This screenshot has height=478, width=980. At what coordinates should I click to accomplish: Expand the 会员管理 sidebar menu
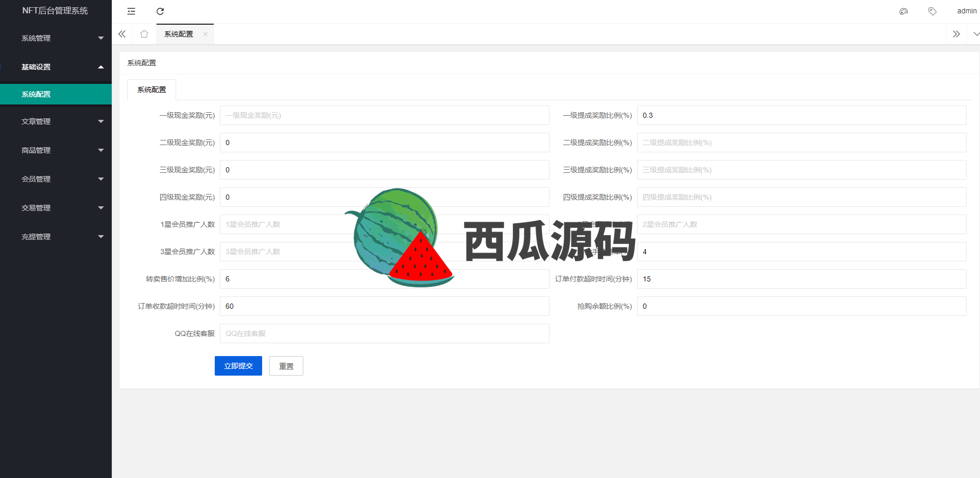point(56,179)
